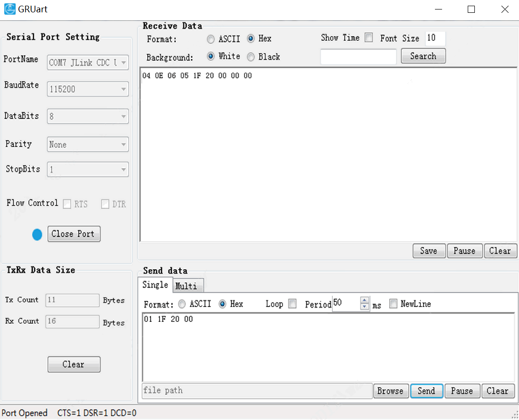The image size is (519, 420).
Task: Toggle the NewLine checkbox
Action: pos(393,304)
